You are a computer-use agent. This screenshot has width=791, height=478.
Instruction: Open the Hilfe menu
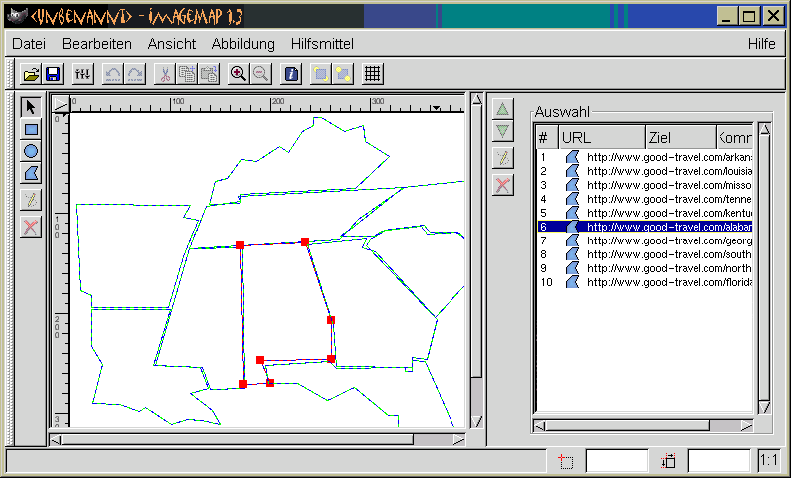point(761,44)
